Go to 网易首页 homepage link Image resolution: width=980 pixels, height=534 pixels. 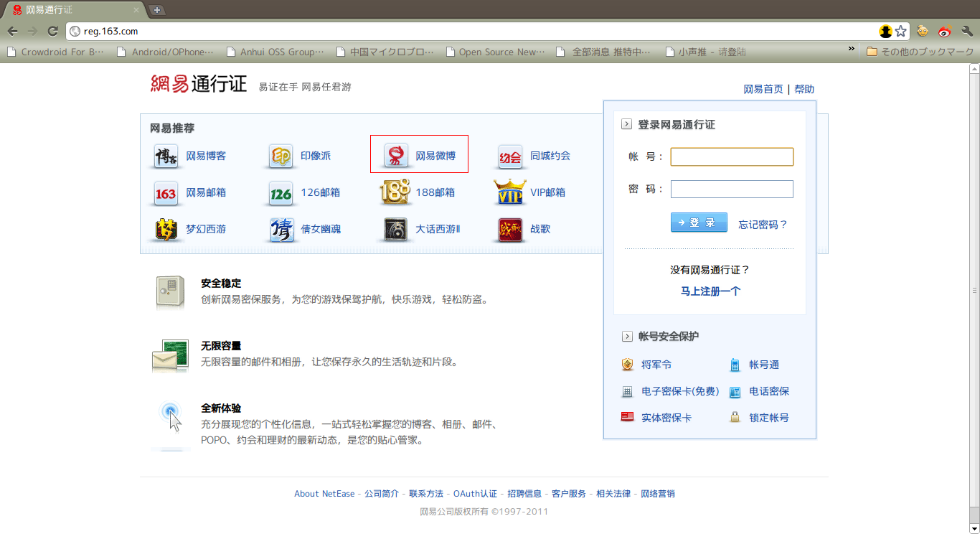(x=763, y=89)
